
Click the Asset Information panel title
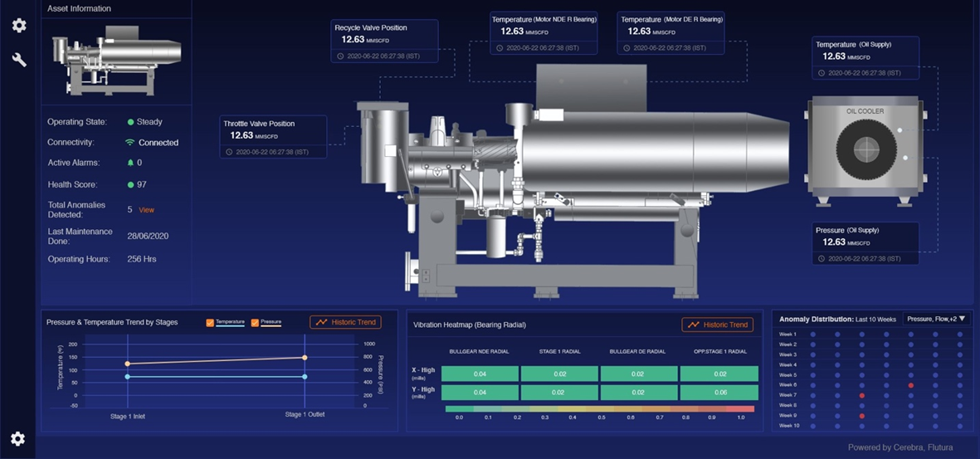(x=80, y=9)
